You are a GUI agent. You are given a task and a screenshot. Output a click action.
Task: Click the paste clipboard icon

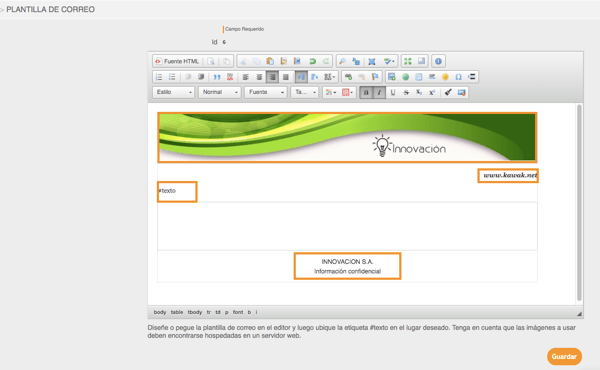coord(270,61)
